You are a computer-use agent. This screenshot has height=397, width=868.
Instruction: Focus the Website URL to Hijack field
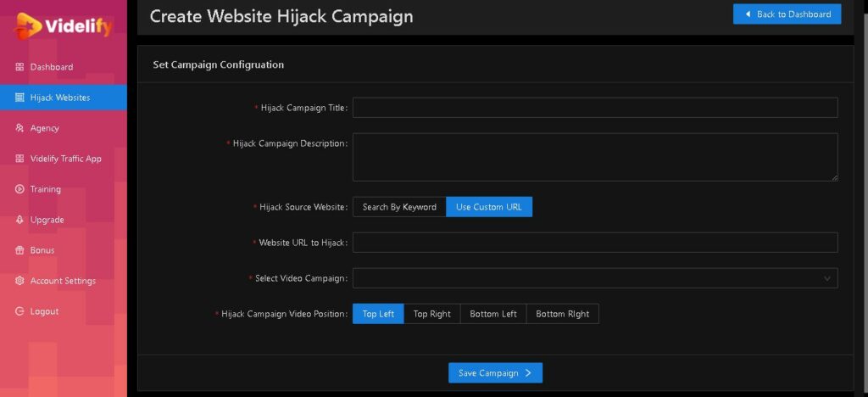click(x=595, y=243)
